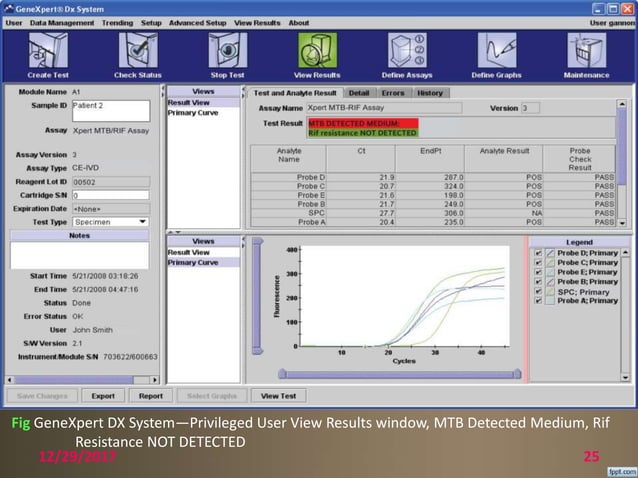Open the Define Graphs icon
638x478 pixels.
tap(497, 51)
